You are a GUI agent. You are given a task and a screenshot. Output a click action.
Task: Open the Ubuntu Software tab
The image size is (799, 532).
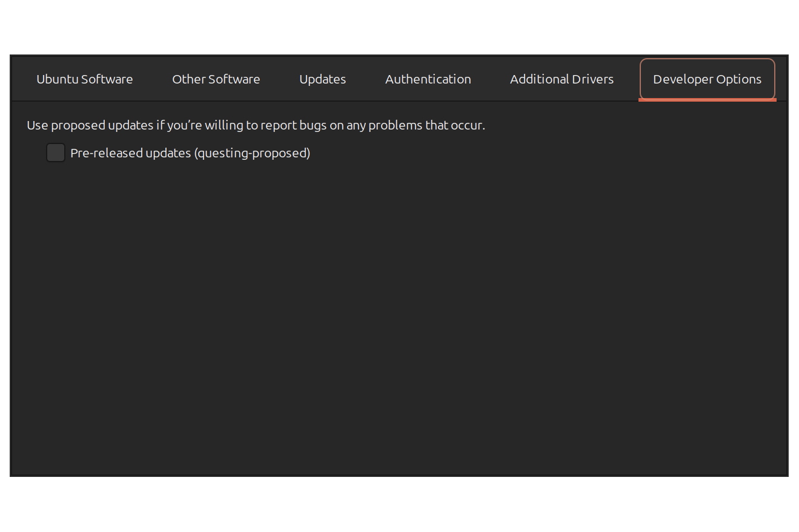coord(84,79)
